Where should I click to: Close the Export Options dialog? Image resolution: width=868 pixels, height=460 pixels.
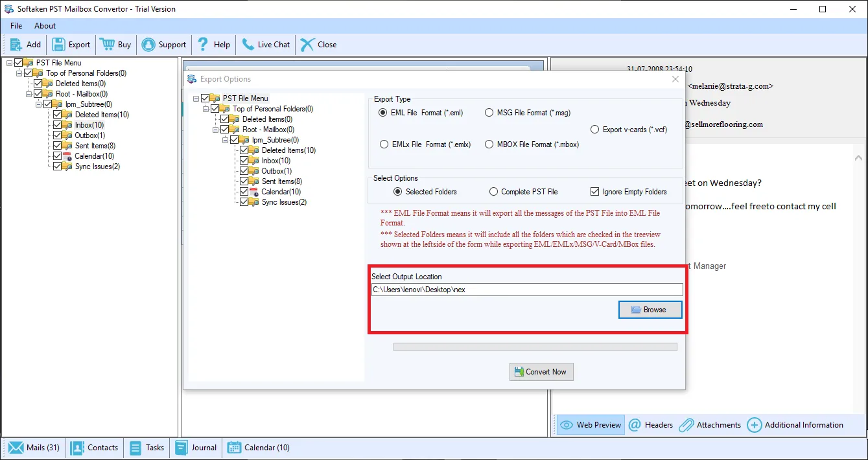[x=675, y=79]
